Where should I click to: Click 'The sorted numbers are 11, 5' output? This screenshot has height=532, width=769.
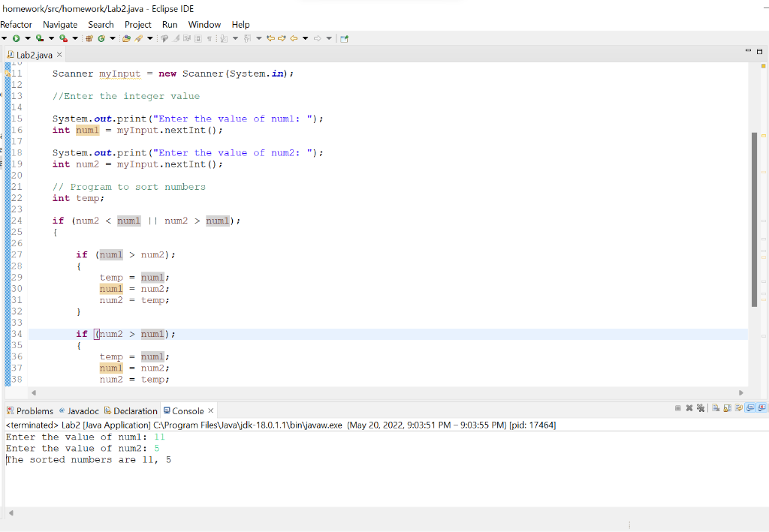tap(89, 459)
